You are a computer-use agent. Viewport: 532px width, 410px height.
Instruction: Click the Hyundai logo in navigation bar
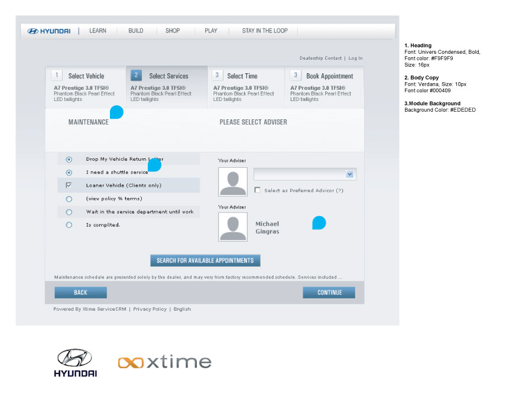[49, 31]
